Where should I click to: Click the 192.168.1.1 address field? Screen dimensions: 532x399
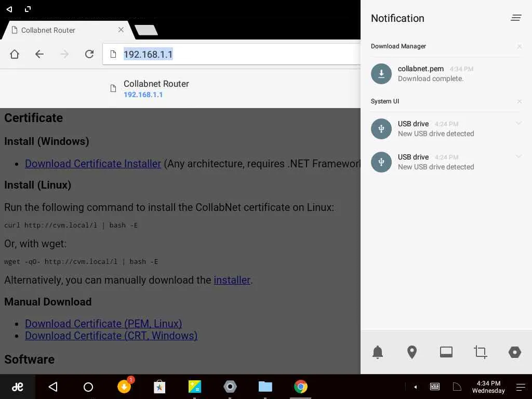coord(232,54)
